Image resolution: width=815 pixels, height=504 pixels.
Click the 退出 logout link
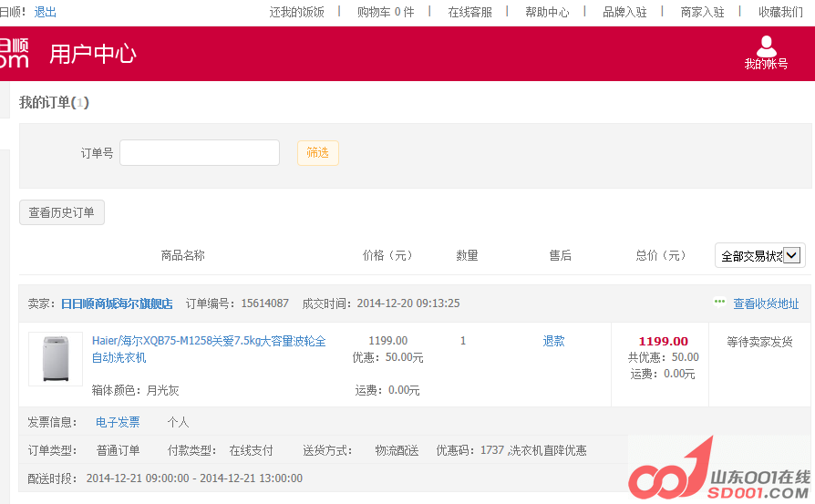coord(46,12)
